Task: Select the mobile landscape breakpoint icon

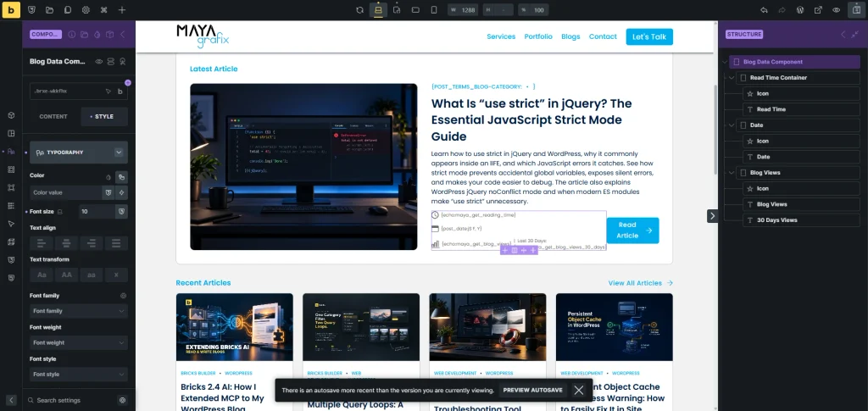Action: tap(415, 10)
